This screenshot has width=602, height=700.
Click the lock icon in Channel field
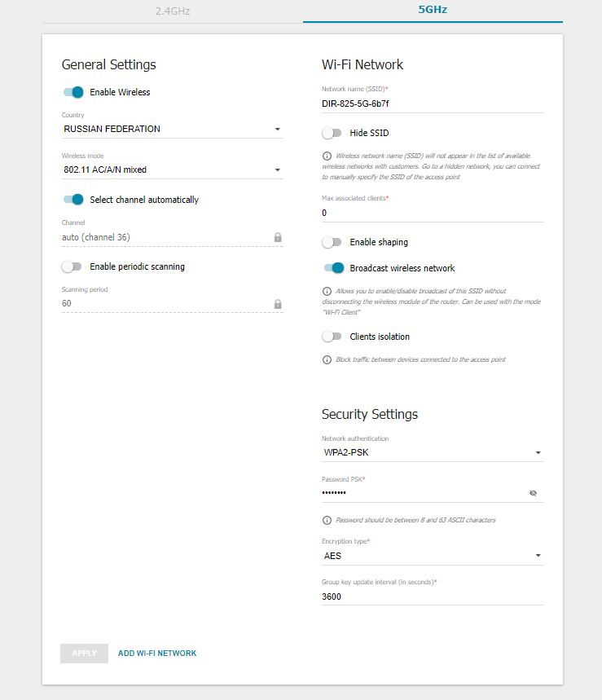[278, 237]
